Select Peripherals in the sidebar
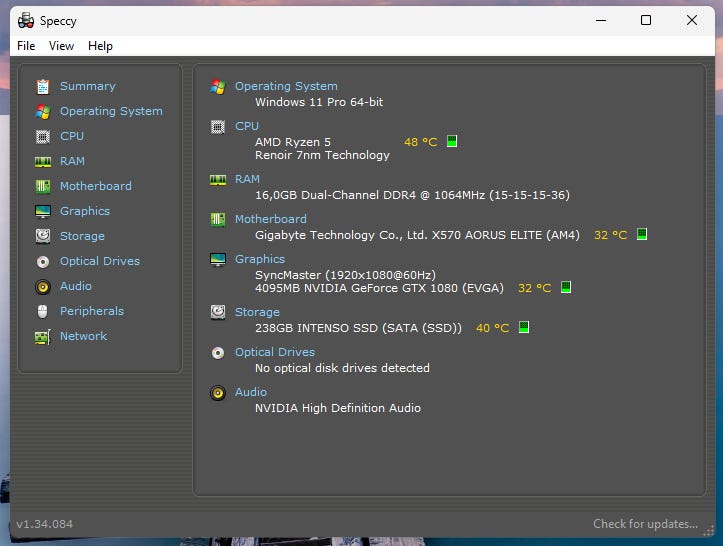Screen dimensions: 723x546 (92, 311)
